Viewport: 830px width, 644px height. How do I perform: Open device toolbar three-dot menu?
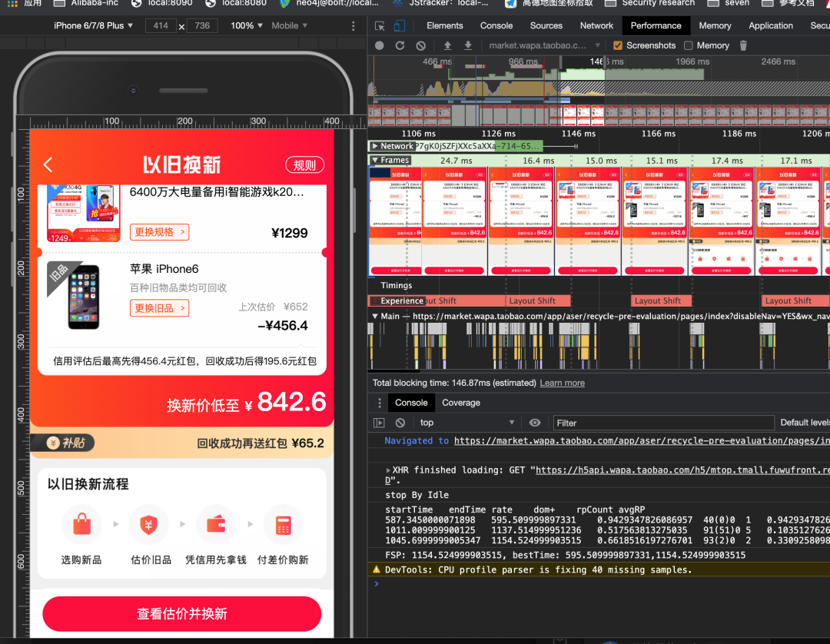[354, 25]
